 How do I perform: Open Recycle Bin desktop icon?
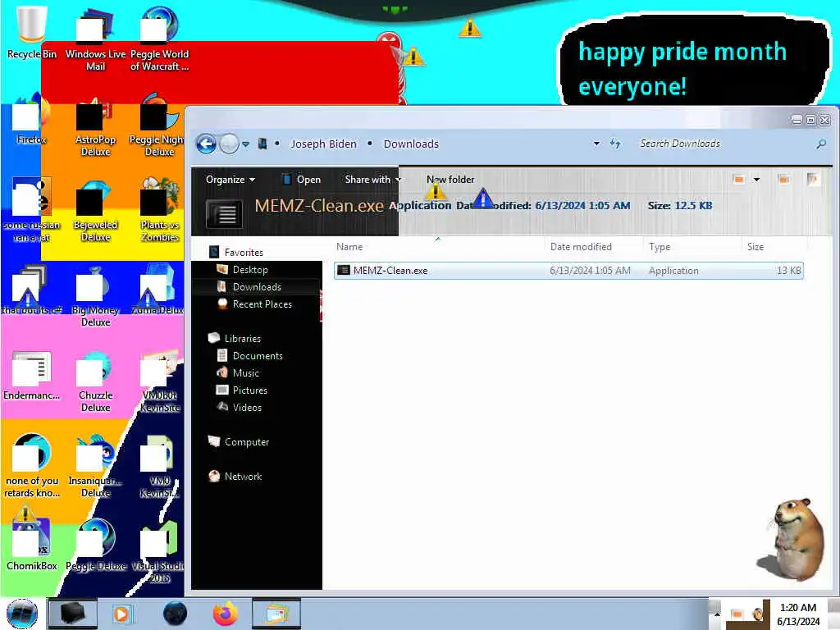coord(31,33)
